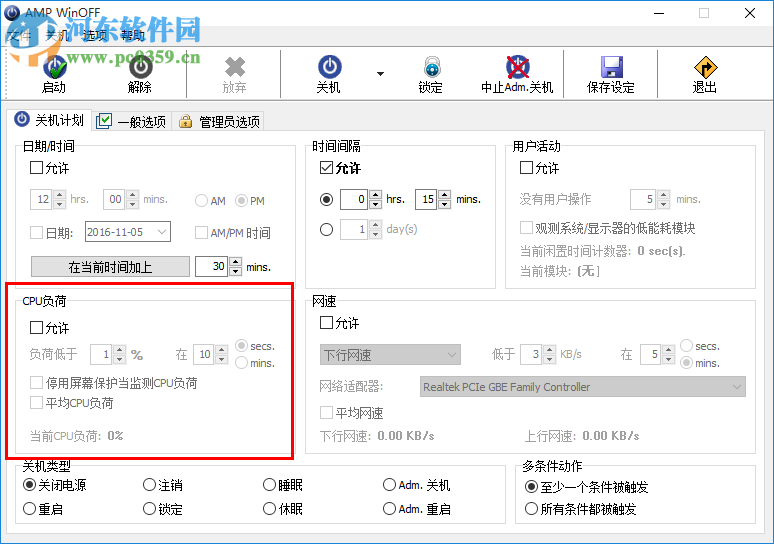Select 睡眠 shutdown type

[270, 485]
